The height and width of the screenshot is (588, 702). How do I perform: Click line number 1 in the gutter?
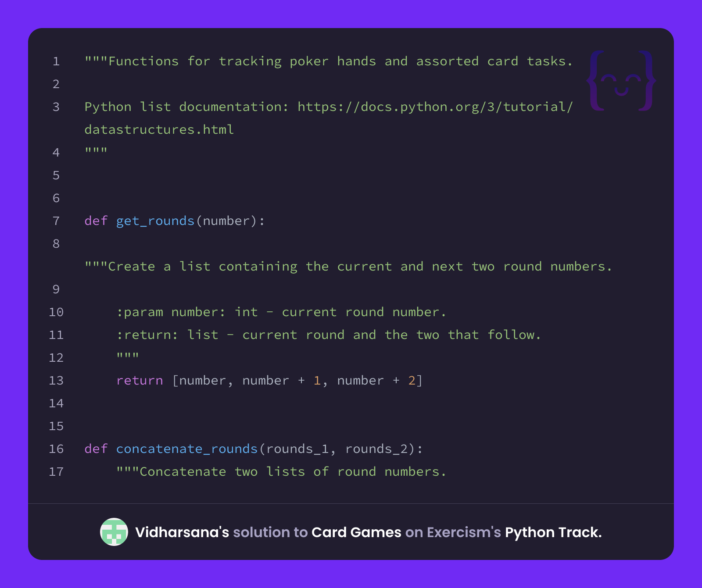tap(56, 61)
